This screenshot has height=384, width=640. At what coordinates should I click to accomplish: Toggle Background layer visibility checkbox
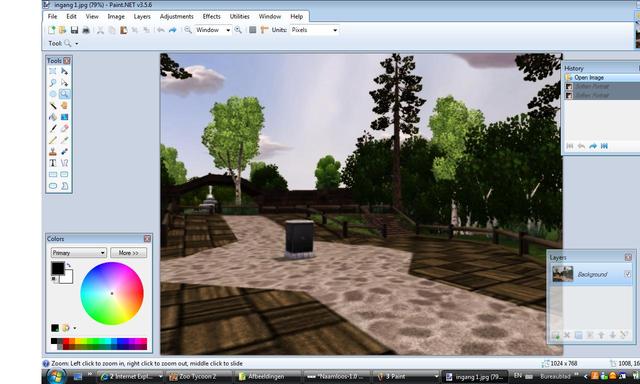[x=627, y=274]
